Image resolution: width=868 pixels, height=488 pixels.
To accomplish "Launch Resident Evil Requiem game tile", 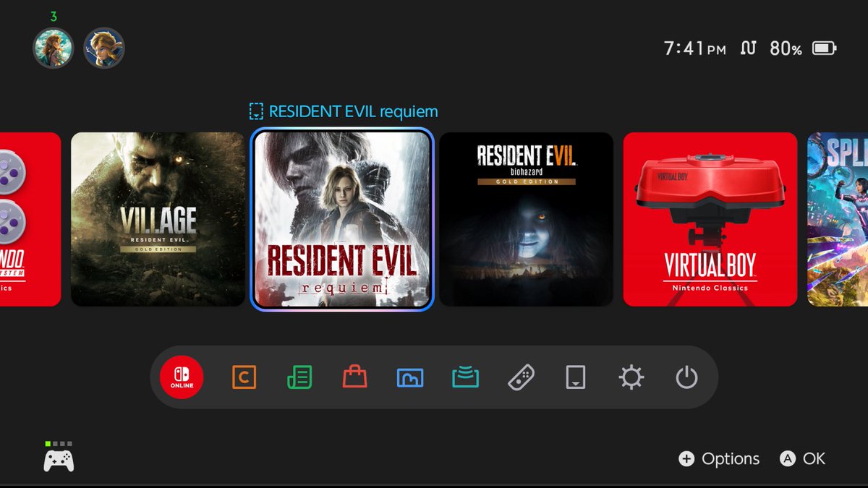I will 342,220.
